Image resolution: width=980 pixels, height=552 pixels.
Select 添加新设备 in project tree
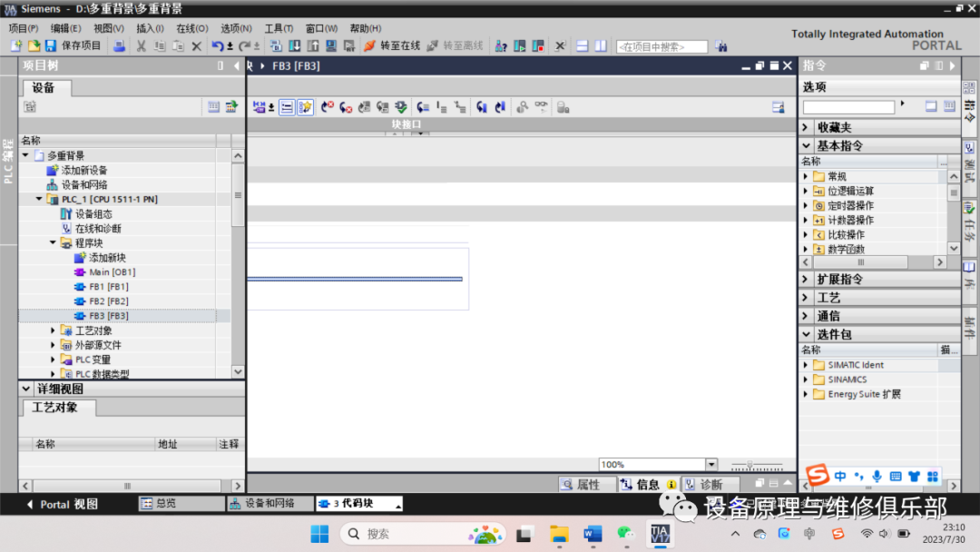pos(83,170)
